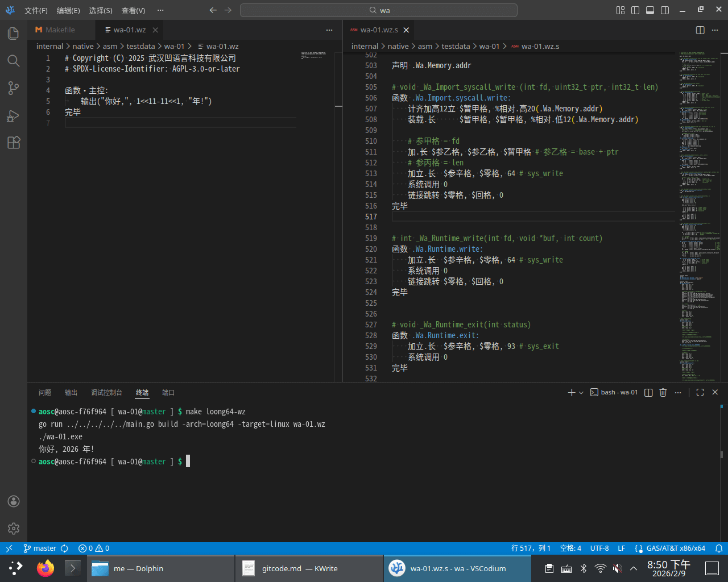Open the Extensions view
728x582 pixels.
(14, 143)
